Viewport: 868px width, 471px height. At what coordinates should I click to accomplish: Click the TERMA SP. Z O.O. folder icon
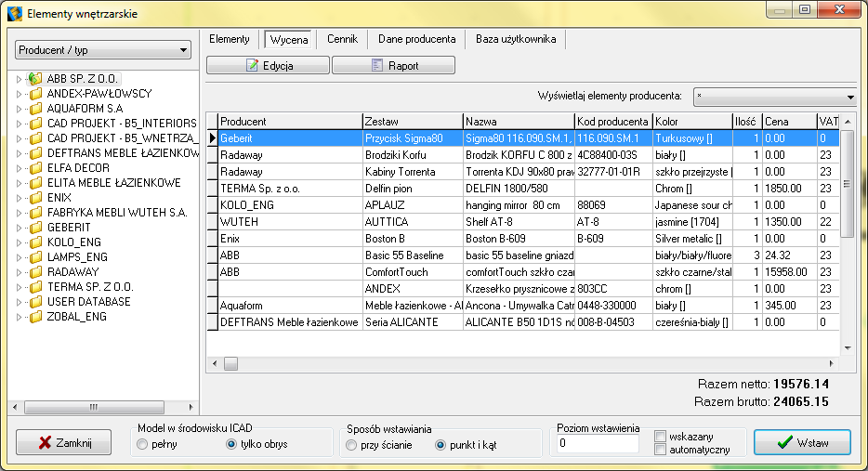pyautogui.click(x=35, y=287)
